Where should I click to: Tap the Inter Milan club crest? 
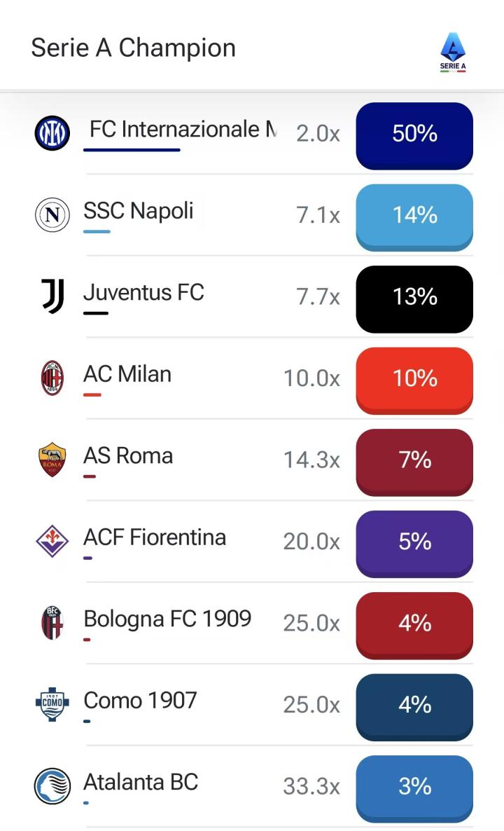[52, 133]
